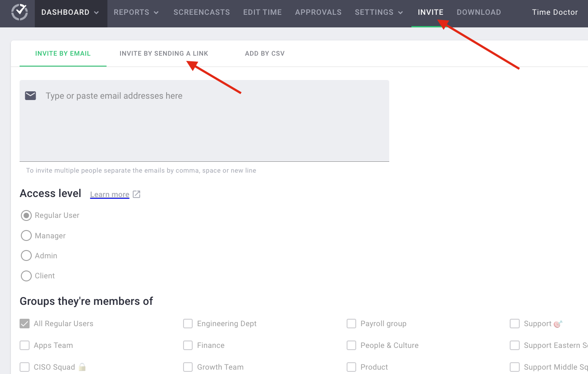Select the Client access level
The image size is (588, 374).
tap(26, 276)
